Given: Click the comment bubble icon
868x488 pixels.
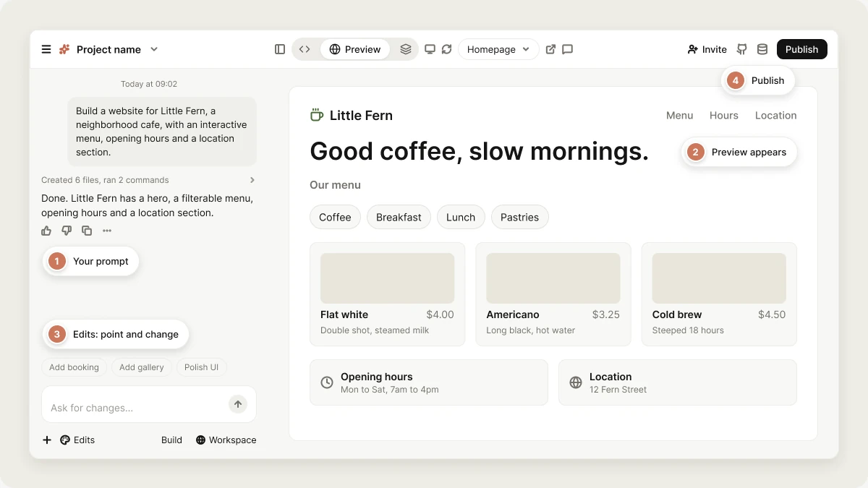Looking at the screenshot, I should 568,49.
